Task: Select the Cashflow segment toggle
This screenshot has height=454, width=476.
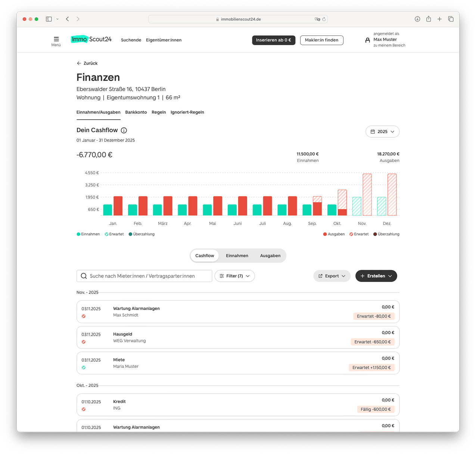Action: click(x=205, y=256)
